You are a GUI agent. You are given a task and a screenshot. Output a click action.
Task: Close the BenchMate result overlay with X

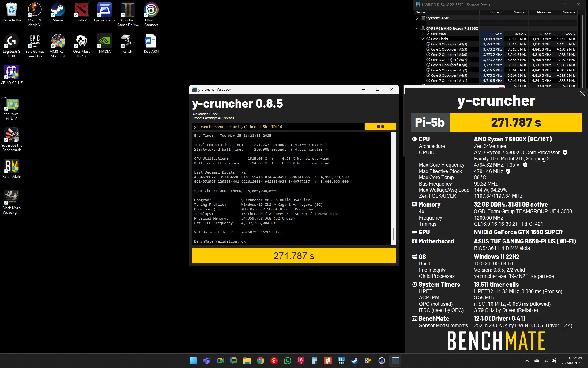[582, 94]
